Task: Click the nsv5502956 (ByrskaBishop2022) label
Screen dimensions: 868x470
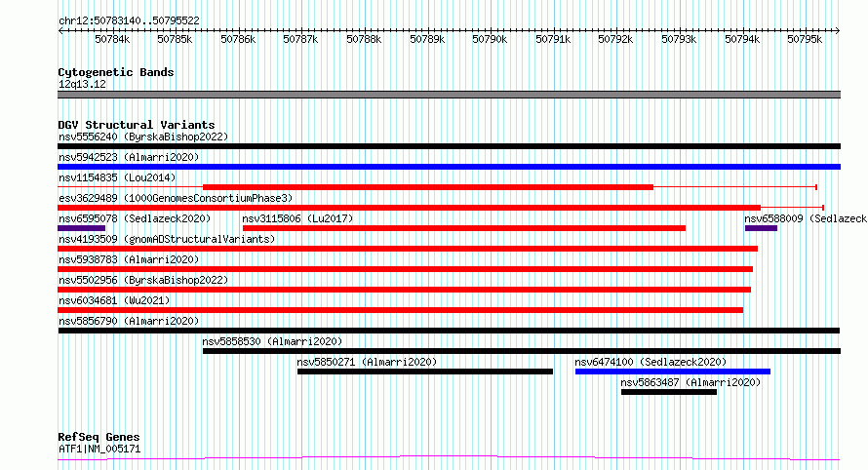Action: pos(143,280)
